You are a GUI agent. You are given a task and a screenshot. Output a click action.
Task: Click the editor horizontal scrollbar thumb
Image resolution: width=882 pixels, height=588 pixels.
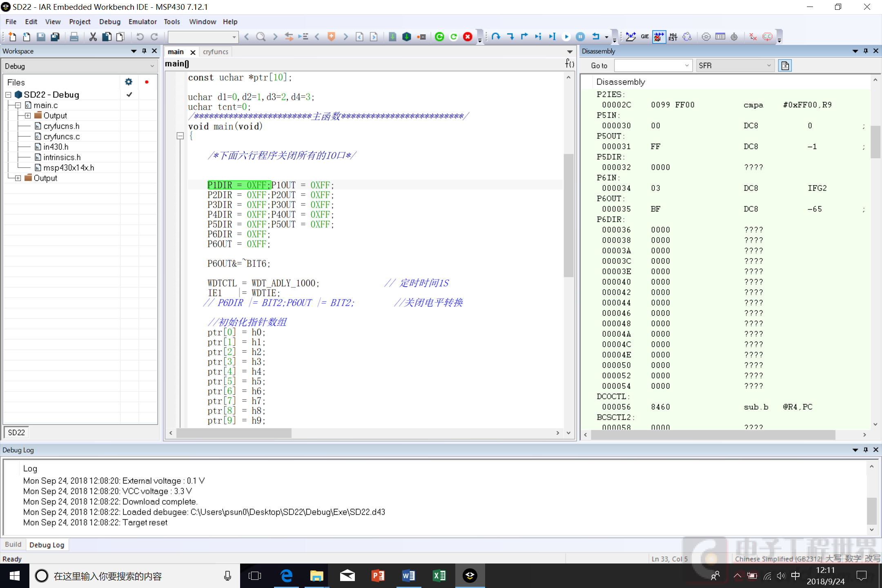coord(234,433)
